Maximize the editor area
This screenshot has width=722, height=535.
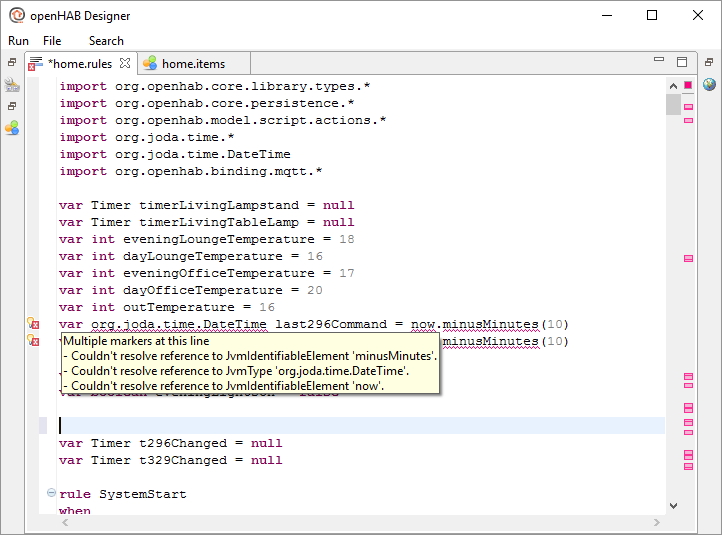click(682, 61)
